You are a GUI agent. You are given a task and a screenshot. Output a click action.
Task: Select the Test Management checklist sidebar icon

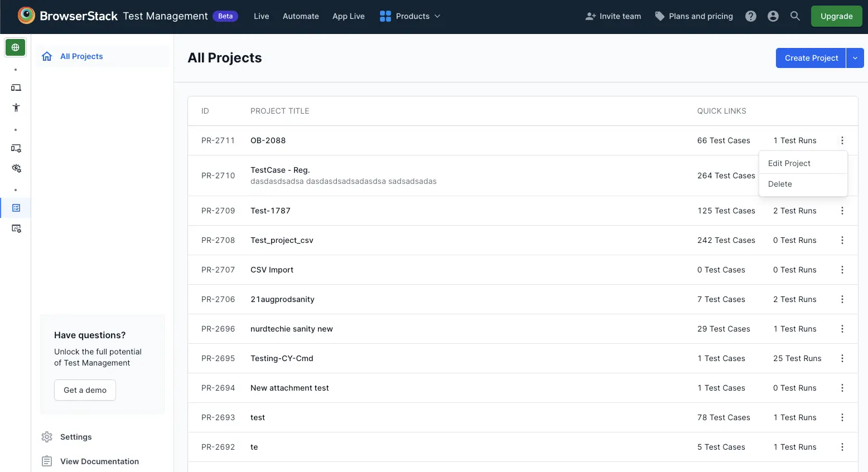pyautogui.click(x=16, y=208)
